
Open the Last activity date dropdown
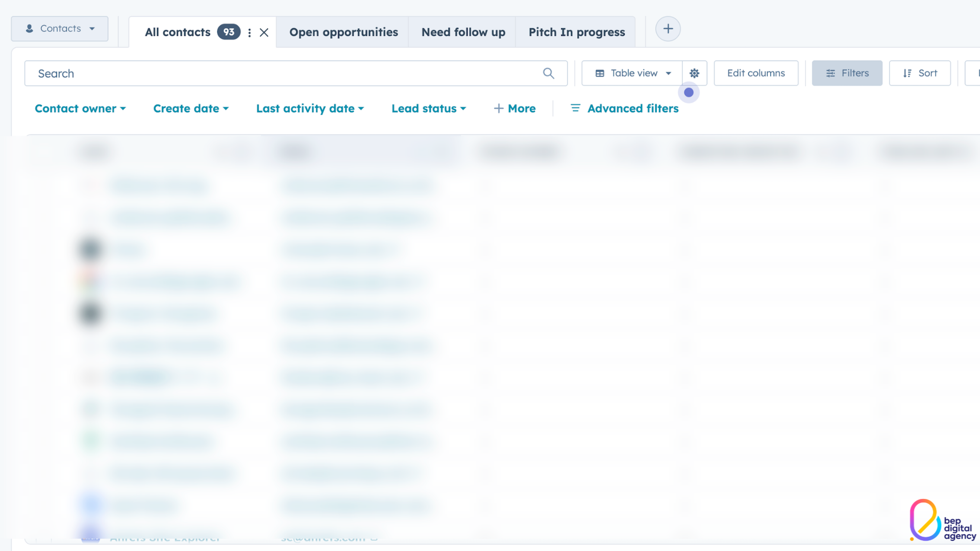tap(310, 109)
